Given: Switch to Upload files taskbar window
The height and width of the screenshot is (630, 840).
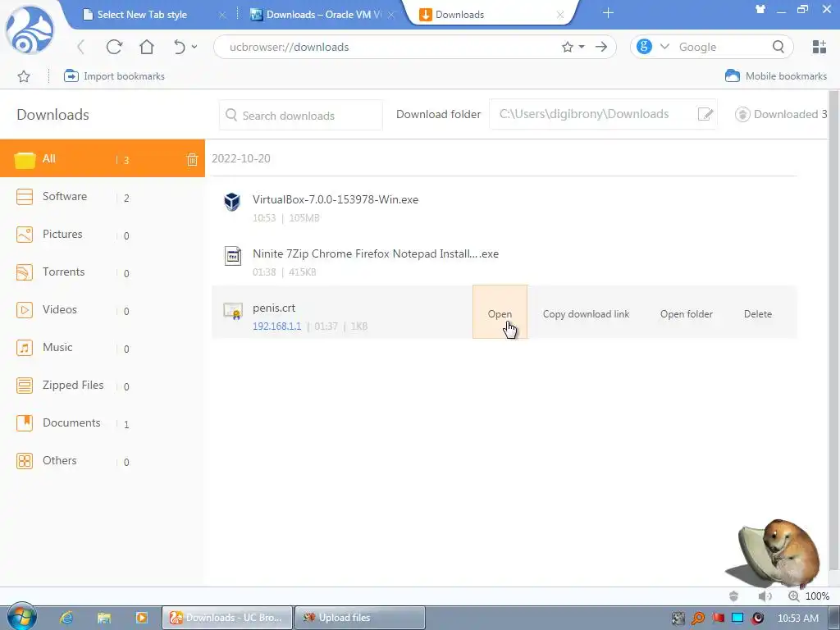Looking at the screenshot, I should point(359,618).
